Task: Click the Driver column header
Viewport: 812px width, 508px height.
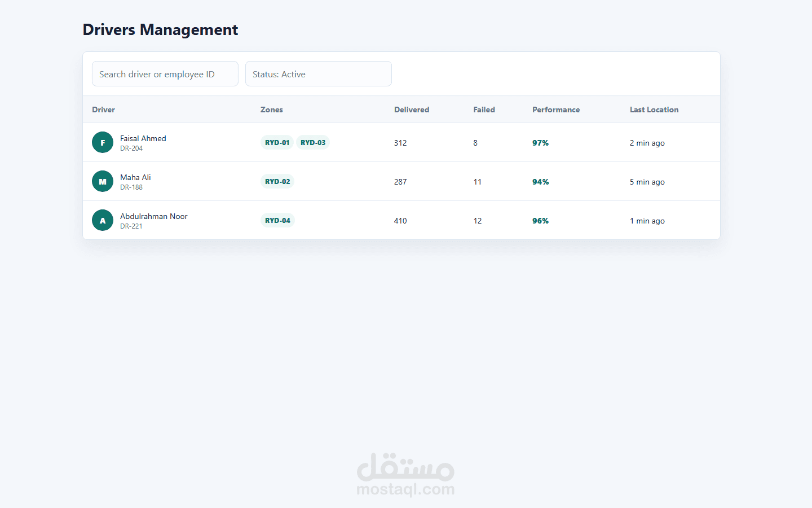Action: (x=104, y=110)
